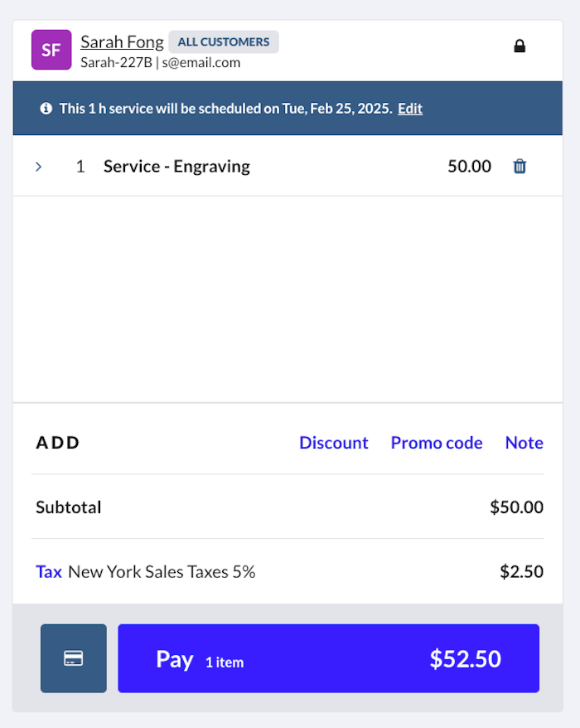The height and width of the screenshot is (728, 580).
Task: Add a Promo code to the sale
Action: point(436,443)
